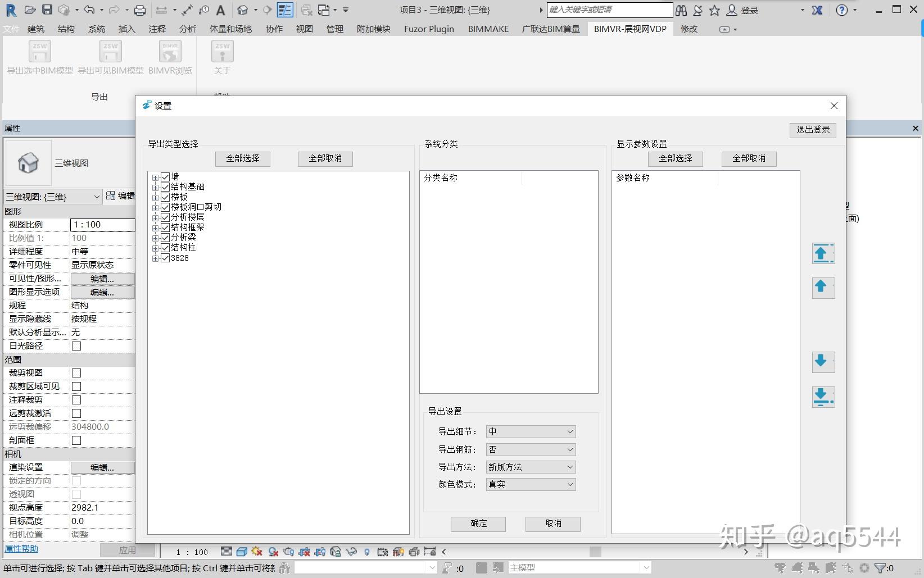Open the Fuzor Plugin ribbon tab

(429, 29)
